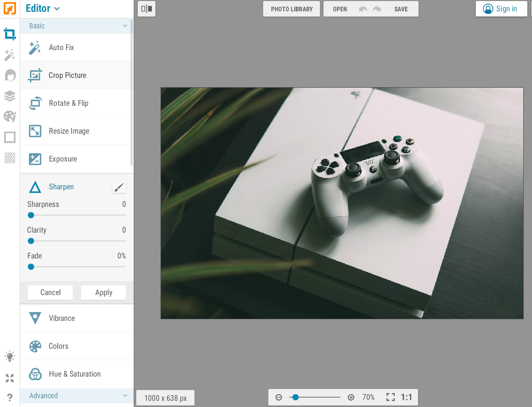Image resolution: width=532 pixels, height=407 pixels.
Task: Toggle the before/after compare view icon
Action: [147, 9]
